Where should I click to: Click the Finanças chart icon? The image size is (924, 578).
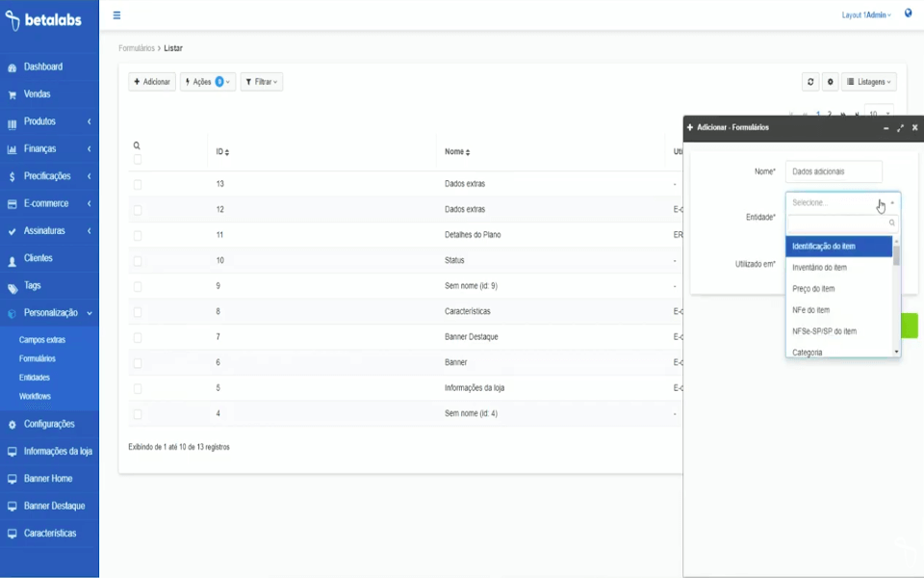pyautogui.click(x=12, y=150)
